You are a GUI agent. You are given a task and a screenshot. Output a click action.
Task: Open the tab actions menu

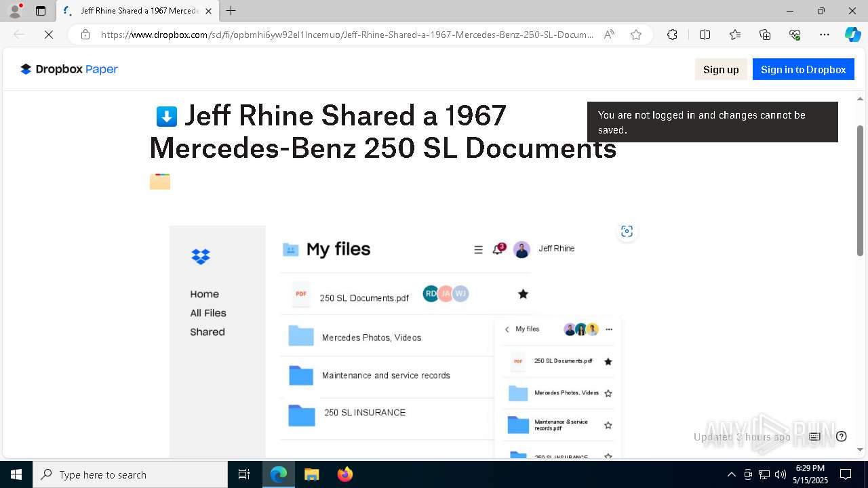pos(41,11)
